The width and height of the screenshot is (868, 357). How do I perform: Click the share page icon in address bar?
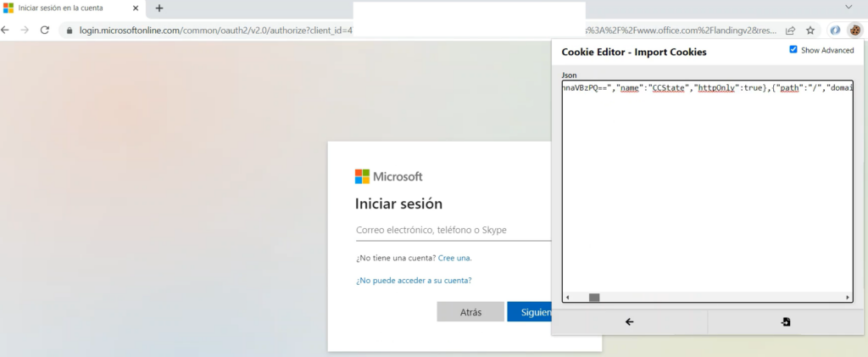click(791, 31)
